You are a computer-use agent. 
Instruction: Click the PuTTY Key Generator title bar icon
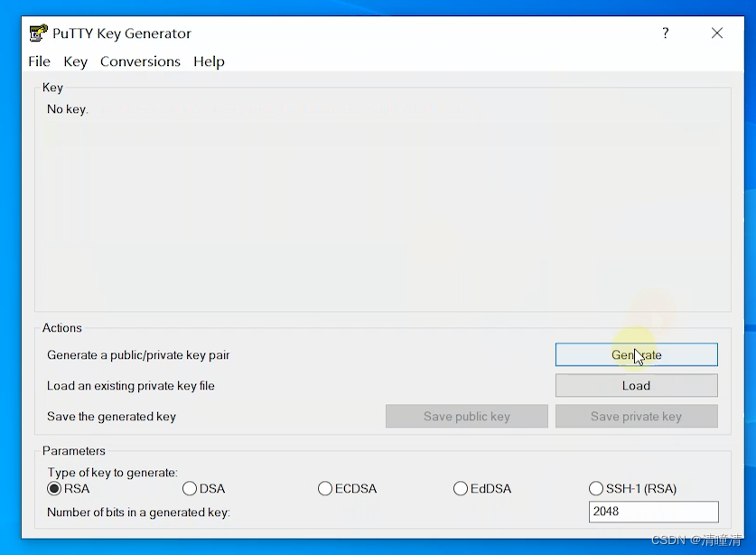(x=39, y=33)
